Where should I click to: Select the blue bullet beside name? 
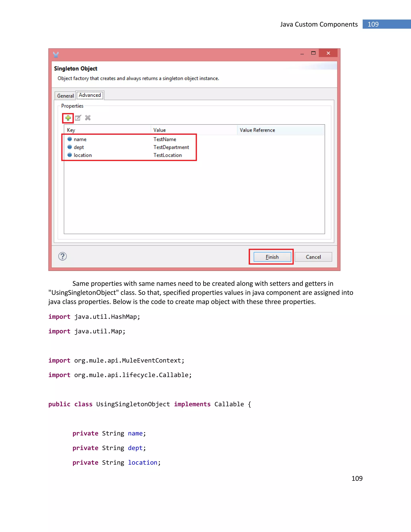70,139
